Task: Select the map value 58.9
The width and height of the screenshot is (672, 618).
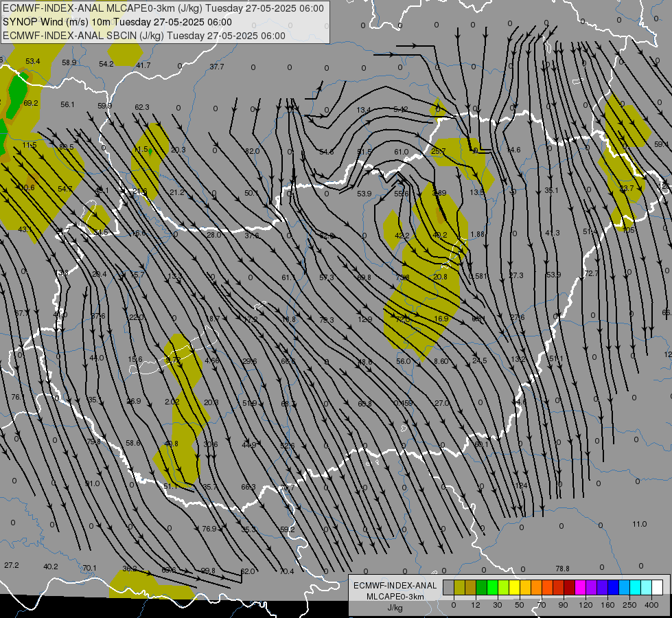Action: 69,62
